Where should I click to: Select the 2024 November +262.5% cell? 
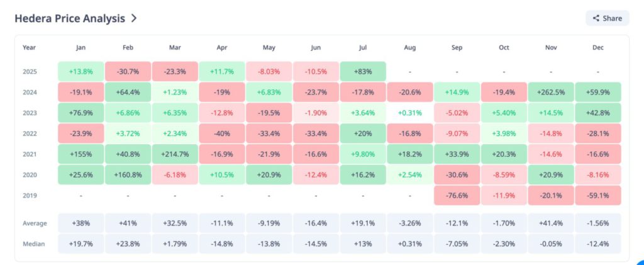point(552,92)
